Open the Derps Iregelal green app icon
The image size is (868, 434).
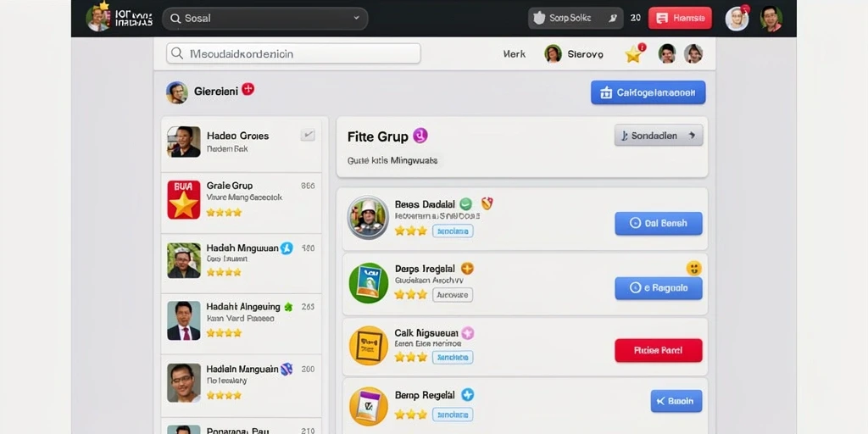click(x=369, y=282)
